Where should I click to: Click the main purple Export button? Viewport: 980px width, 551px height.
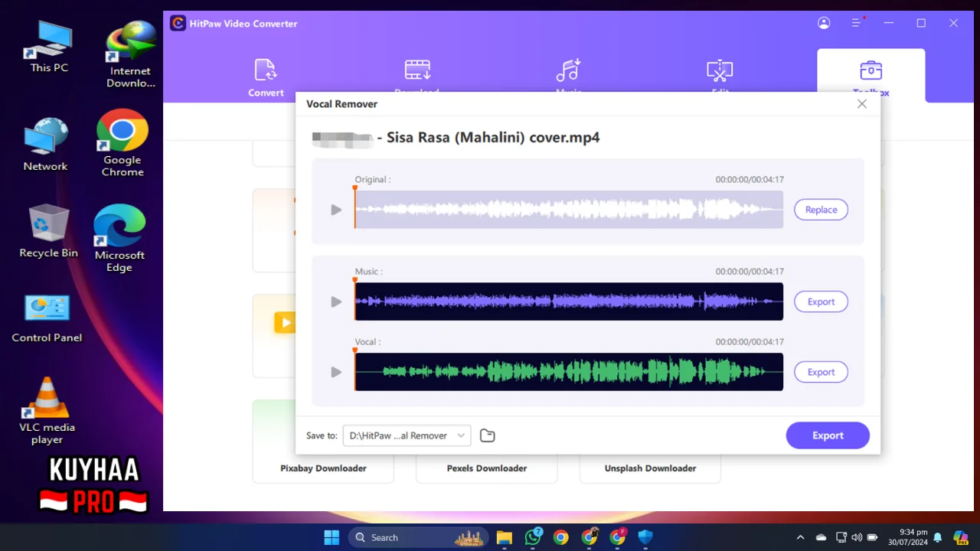(x=828, y=435)
